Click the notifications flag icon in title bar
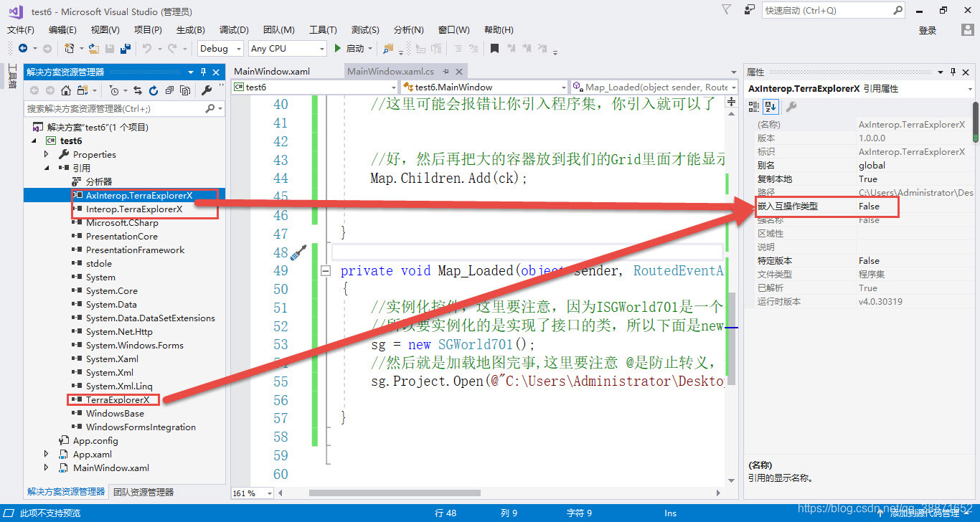The height and width of the screenshot is (522, 980). [726, 10]
